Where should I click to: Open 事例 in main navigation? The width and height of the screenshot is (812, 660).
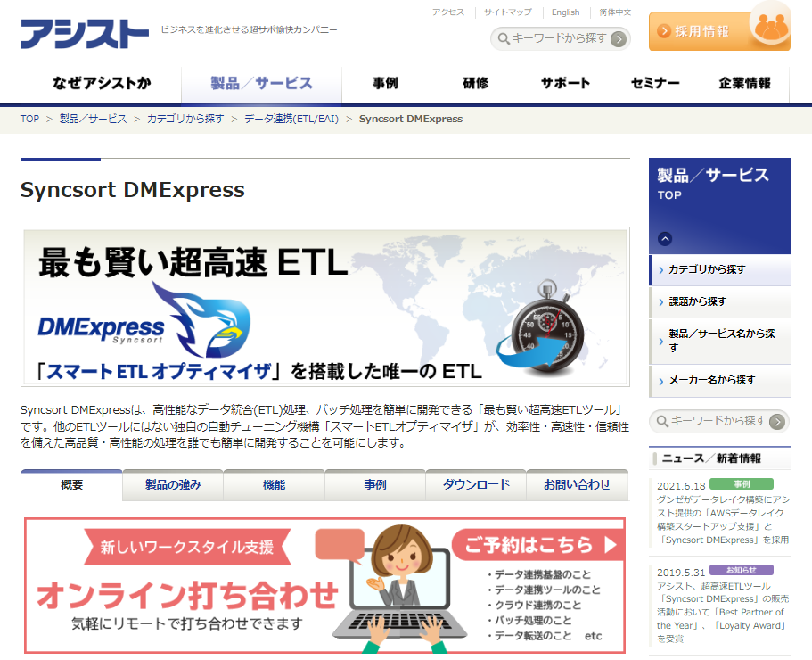(x=386, y=84)
